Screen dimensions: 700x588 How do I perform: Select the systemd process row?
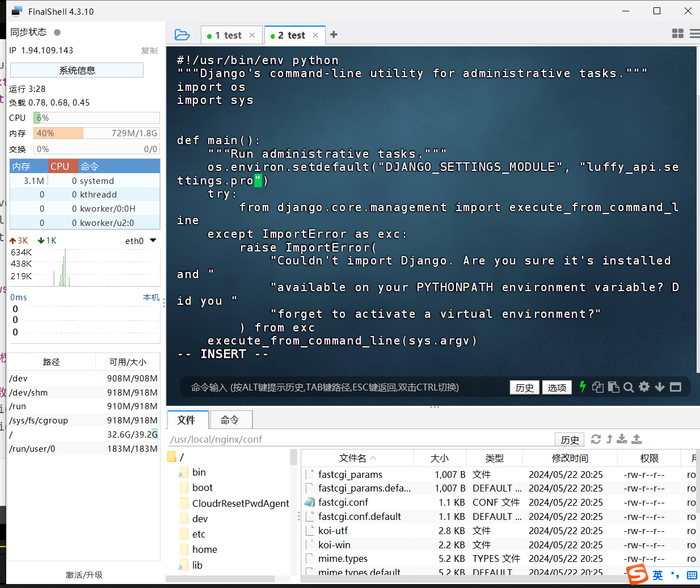(x=85, y=180)
